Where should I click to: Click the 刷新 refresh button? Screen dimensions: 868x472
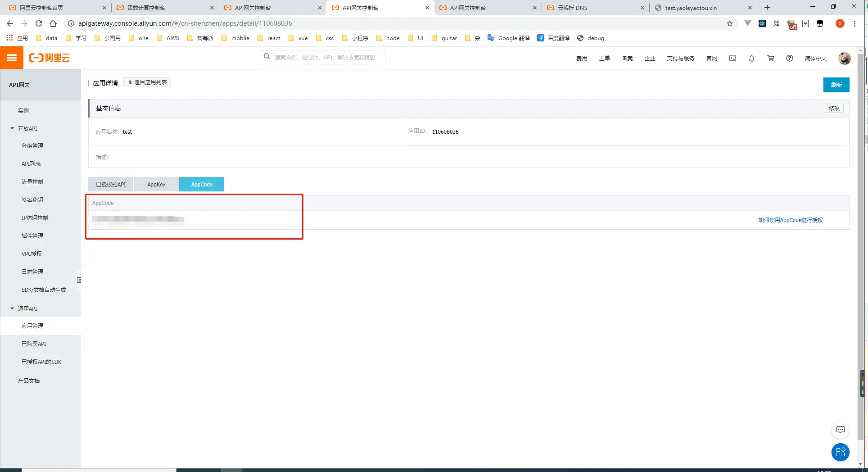tap(836, 85)
